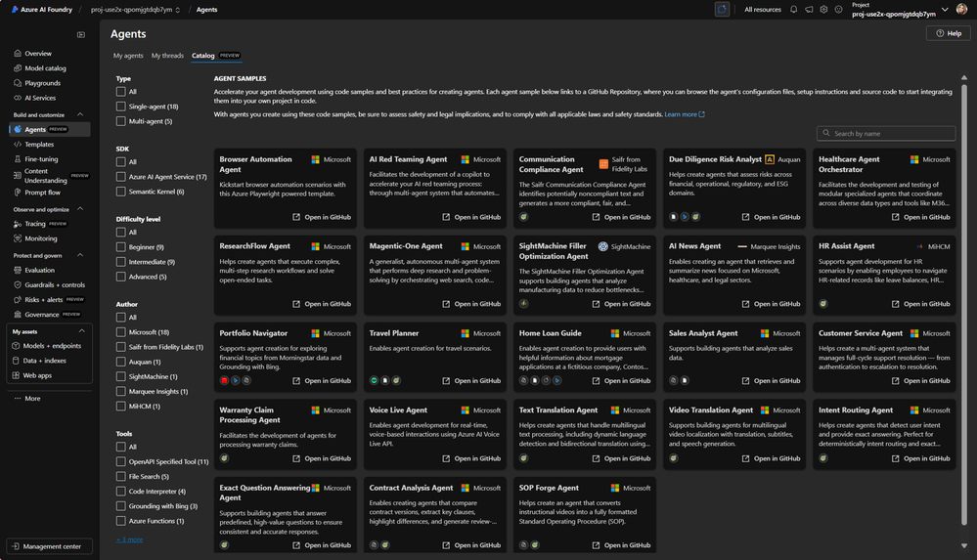Collapse the Protect and govern section
The height and width of the screenshot is (560, 977).
tap(80, 255)
